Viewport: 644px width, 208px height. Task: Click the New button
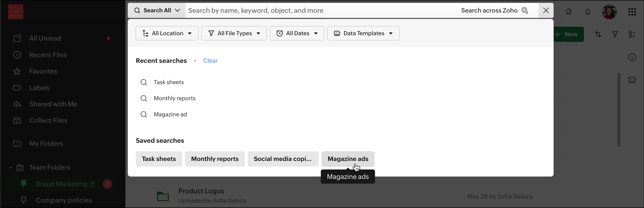(568, 34)
